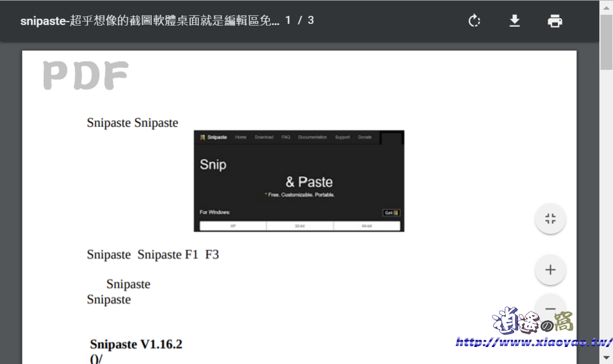
Task: Print the PDF document
Action: click(x=554, y=20)
